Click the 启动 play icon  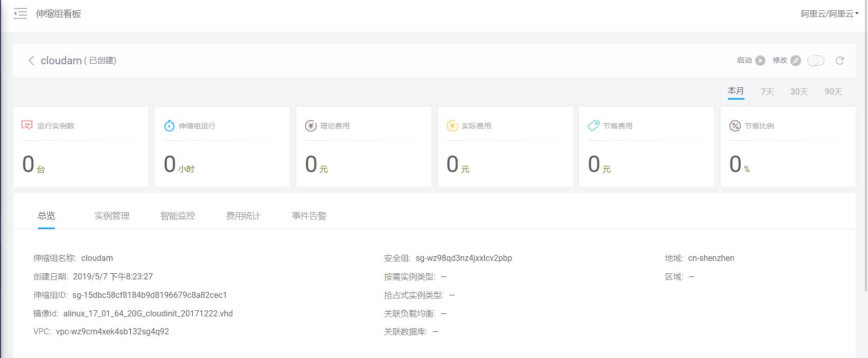click(x=760, y=61)
